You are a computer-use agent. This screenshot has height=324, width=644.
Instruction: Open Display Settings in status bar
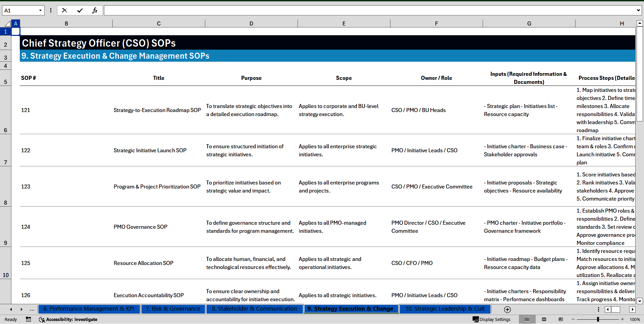click(x=492, y=319)
